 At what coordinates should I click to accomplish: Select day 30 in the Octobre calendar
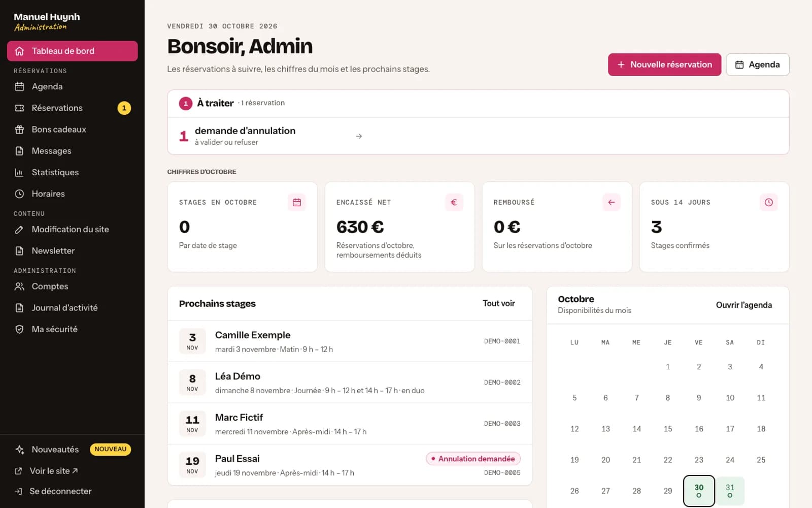click(x=699, y=491)
